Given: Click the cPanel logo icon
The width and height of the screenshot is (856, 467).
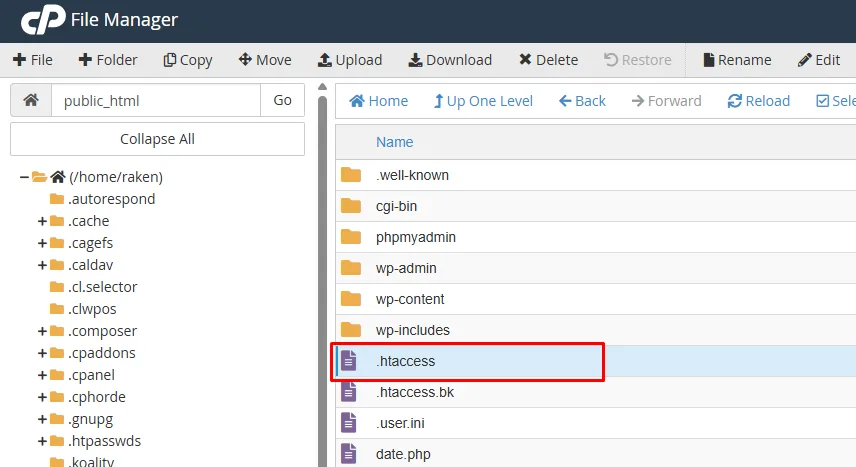Looking at the screenshot, I should (x=38, y=19).
